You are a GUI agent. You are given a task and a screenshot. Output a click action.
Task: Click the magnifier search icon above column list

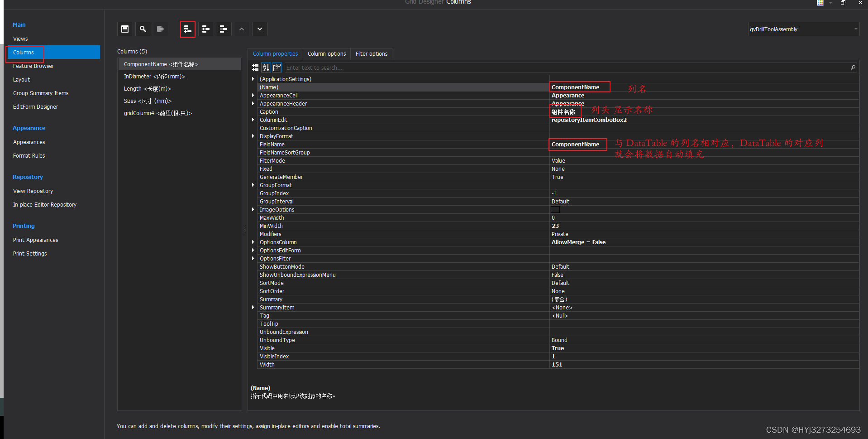(143, 29)
